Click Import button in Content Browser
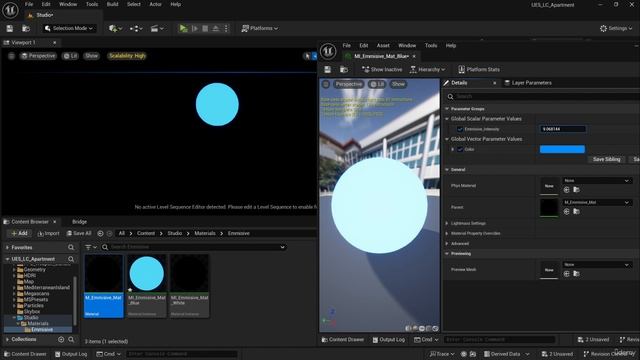 [48, 233]
